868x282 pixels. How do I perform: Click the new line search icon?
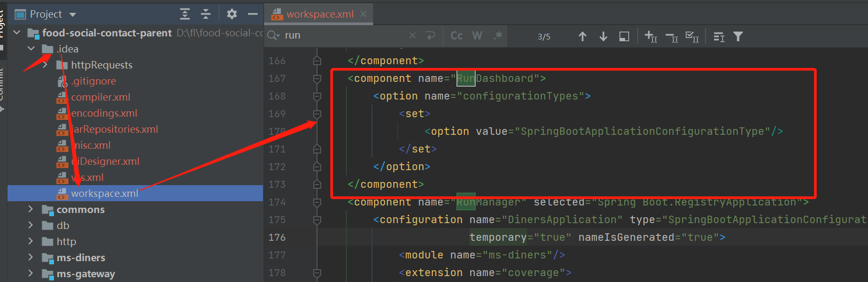click(x=430, y=35)
